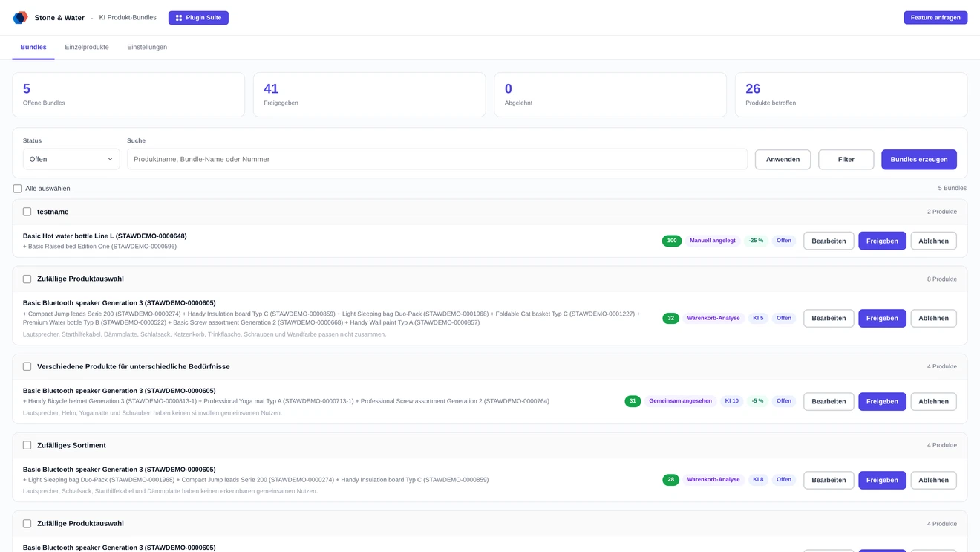The height and width of the screenshot is (552, 980).
Task: Open the Plugin Suite button
Action: (198, 18)
